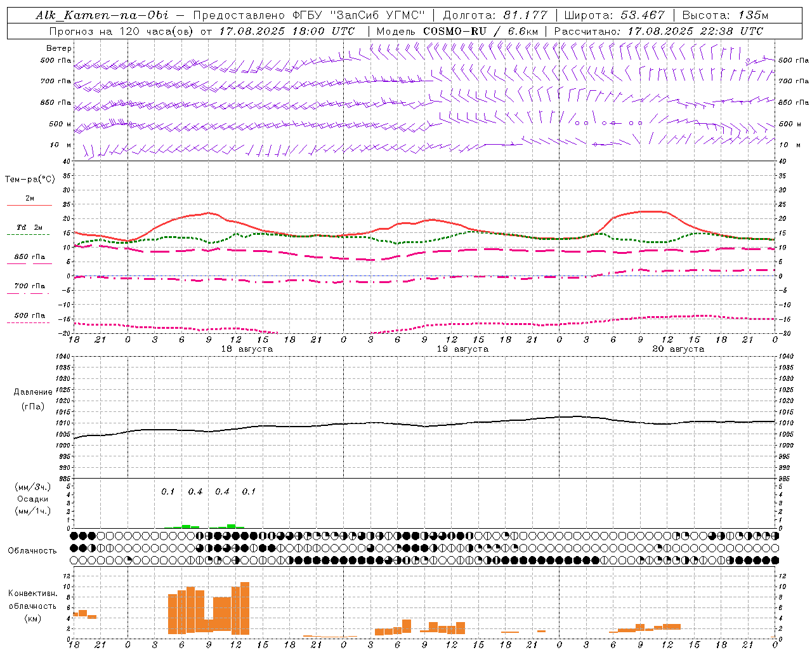Click the Облачность row label
The width and height of the screenshot is (812, 650).
point(32,551)
